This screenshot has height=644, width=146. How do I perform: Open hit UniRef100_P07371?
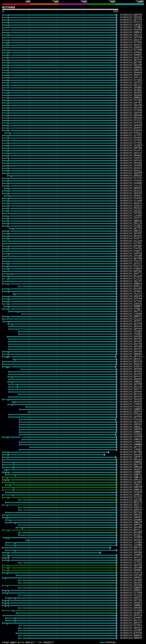click(131, 22)
